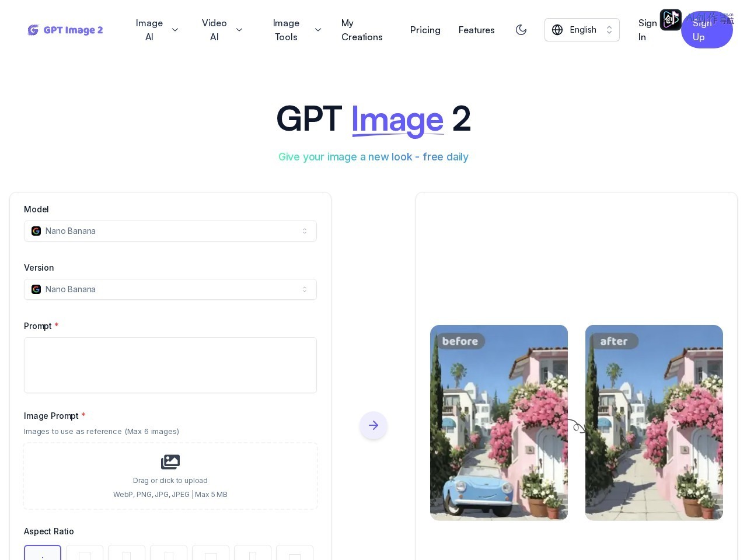Click the image upload icon
Screen dimensions: 747x560
(170, 462)
